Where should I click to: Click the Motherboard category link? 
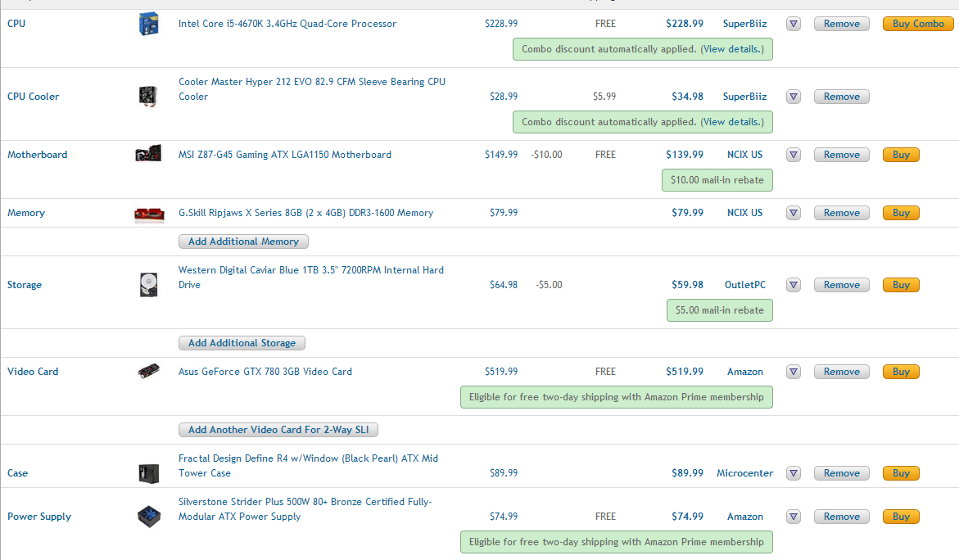tap(38, 155)
